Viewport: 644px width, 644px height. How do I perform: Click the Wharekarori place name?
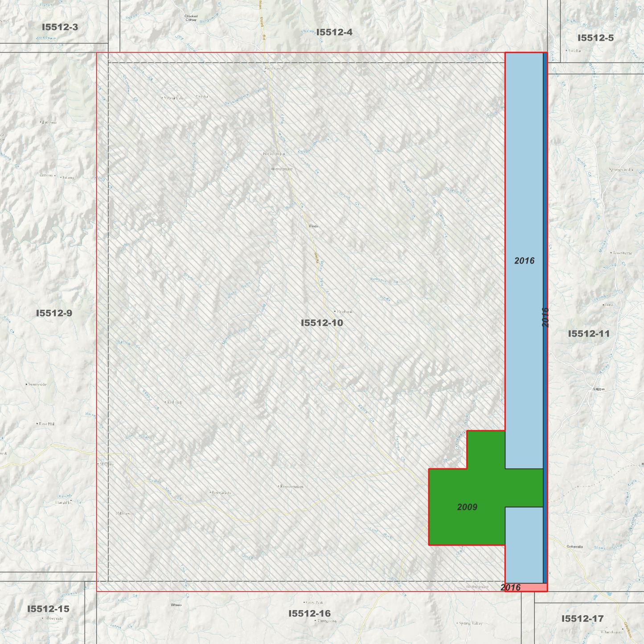(611, 632)
